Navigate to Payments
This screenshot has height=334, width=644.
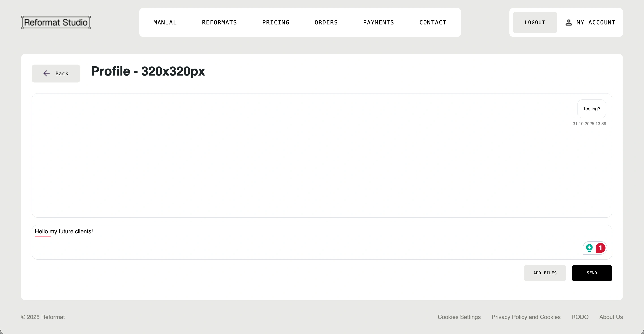pos(378,22)
